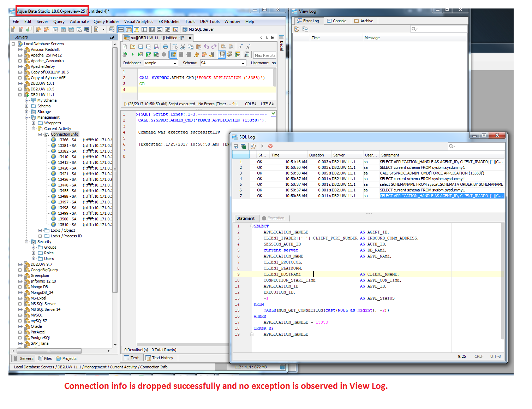Click the Open file folder icon in the query editor

tap(133, 47)
